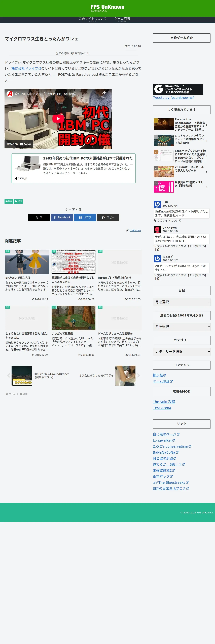Viewport: 215px width, 644px height.
Task: Open The Bluestreaks link
Action: point(171,482)
